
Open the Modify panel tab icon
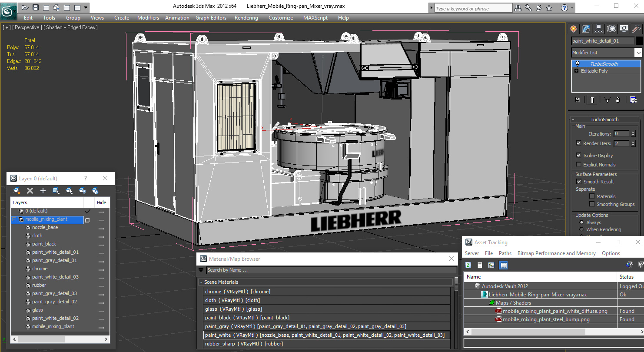(586, 29)
